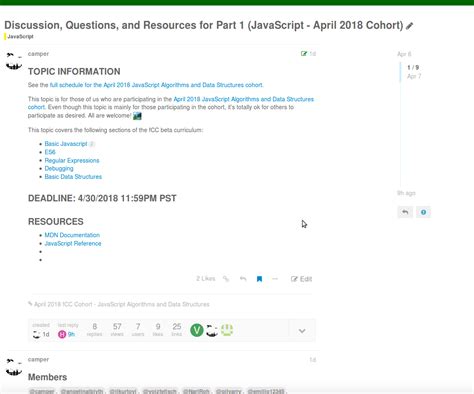The image size is (474, 394).
Task: Click 'Apr 6' at top of topic timeline
Action: coord(404,54)
